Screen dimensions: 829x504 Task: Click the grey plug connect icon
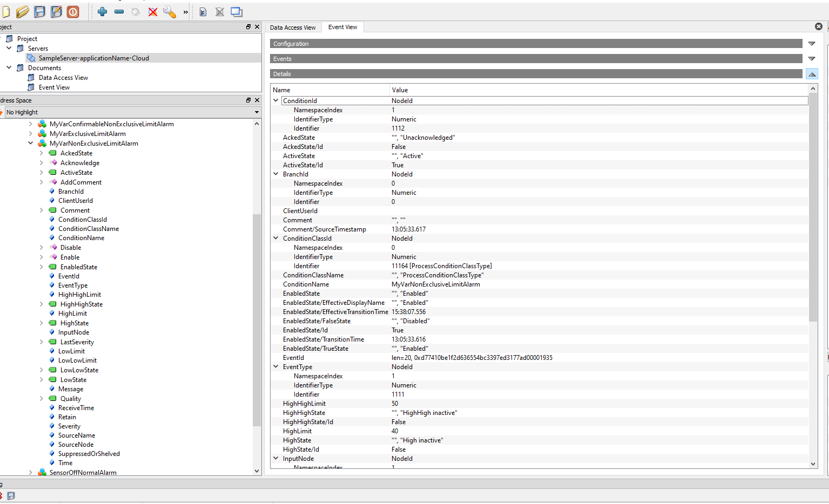(x=136, y=12)
